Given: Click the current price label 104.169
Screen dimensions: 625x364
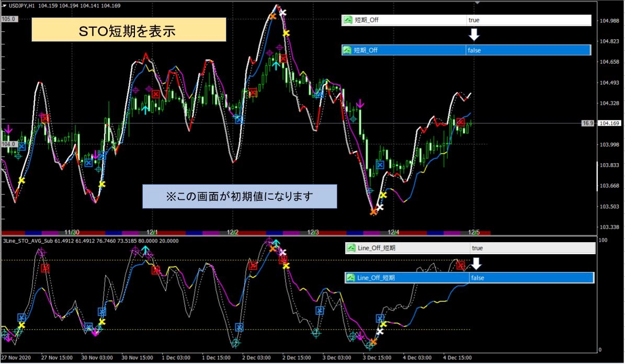Looking at the screenshot, I should pos(609,123).
